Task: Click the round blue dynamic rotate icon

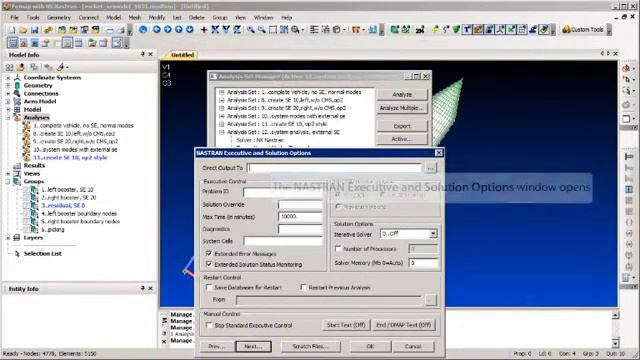Action: (x=143, y=29)
